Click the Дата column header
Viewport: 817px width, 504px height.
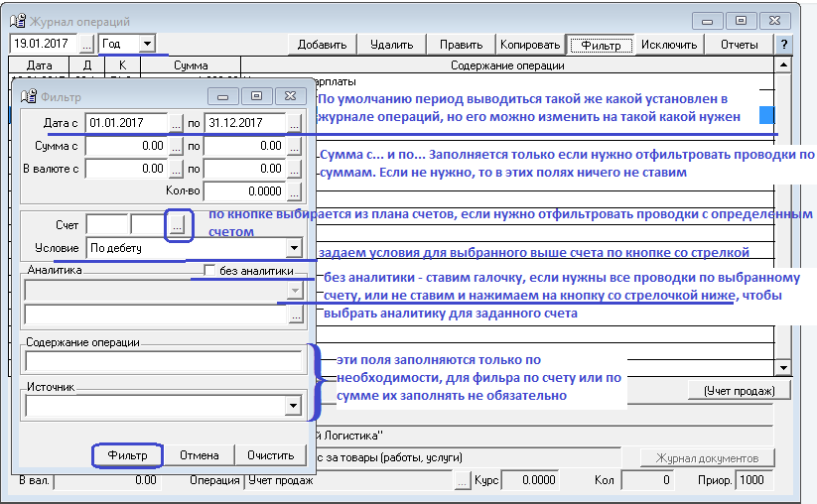pyautogui.click(x=39, y=65)
